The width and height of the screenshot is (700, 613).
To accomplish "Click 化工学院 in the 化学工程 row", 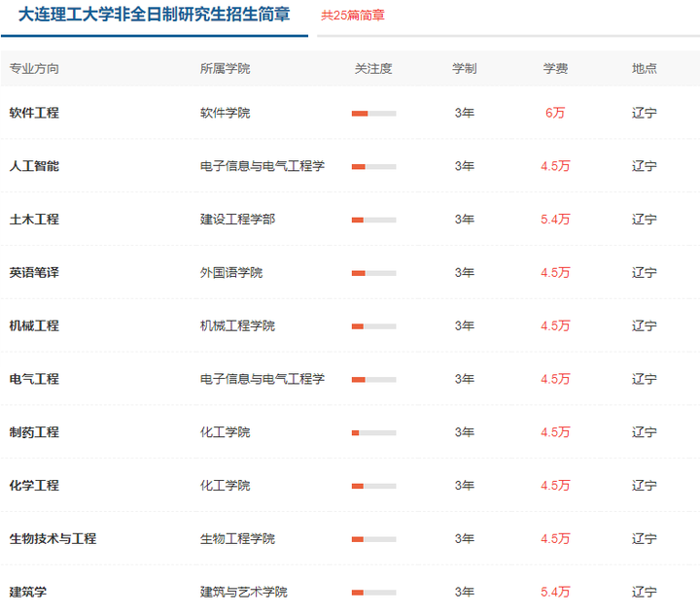I will (x=225, y=486).
